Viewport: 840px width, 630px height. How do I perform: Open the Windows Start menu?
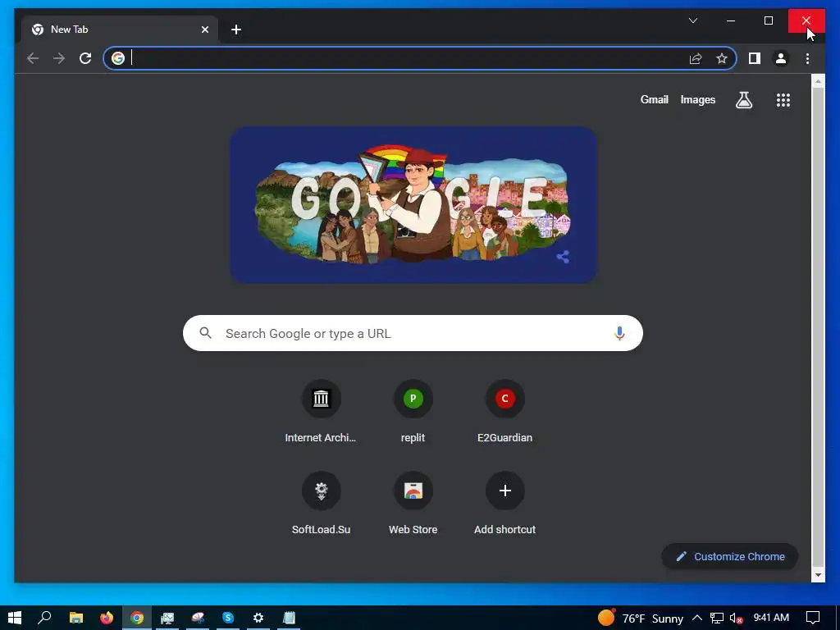15,618
